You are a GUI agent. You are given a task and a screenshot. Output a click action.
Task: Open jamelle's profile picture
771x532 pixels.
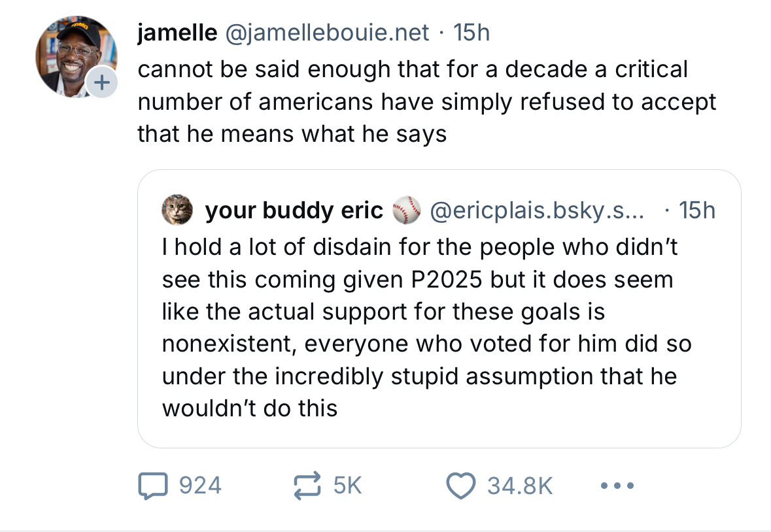pos(73,56)
